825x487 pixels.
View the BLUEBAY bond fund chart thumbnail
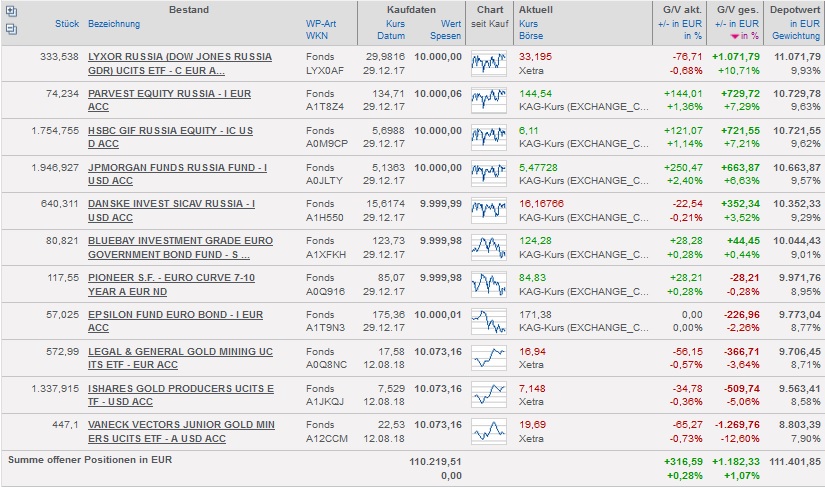[489, 247]
